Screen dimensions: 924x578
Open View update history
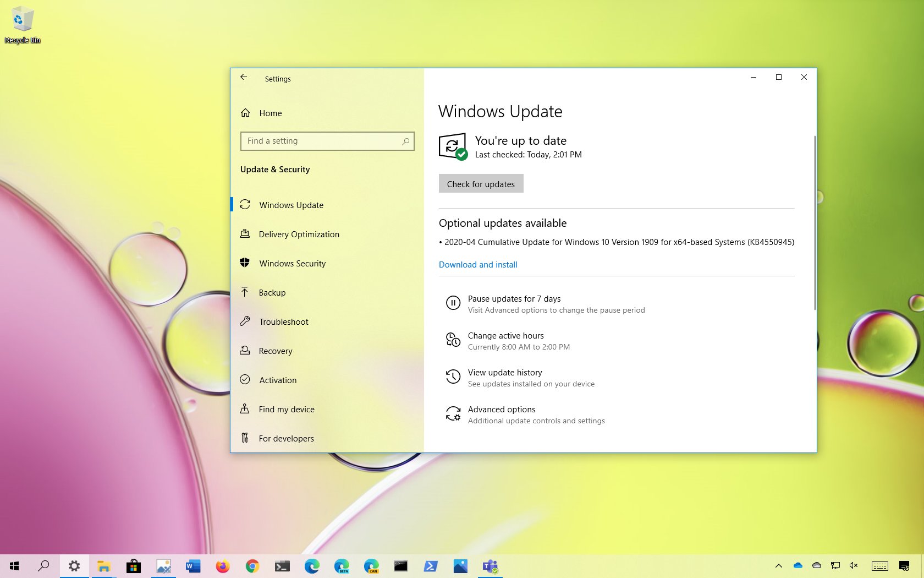[504, 373]
